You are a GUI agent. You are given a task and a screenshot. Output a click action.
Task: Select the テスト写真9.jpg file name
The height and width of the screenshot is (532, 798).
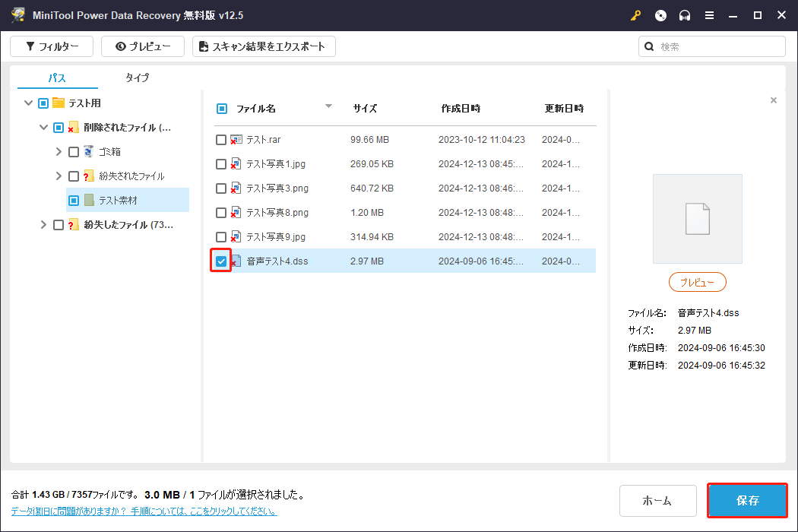coord(276,236)
